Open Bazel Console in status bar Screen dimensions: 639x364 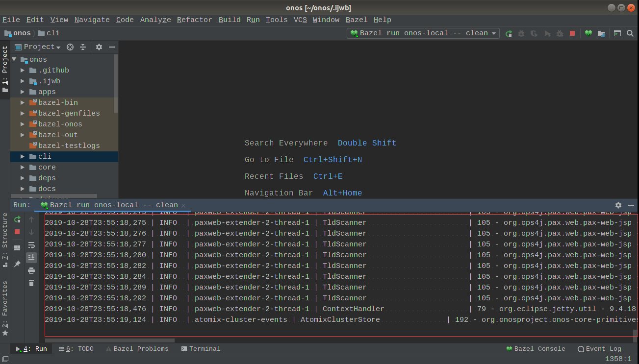tap(536, 349)
